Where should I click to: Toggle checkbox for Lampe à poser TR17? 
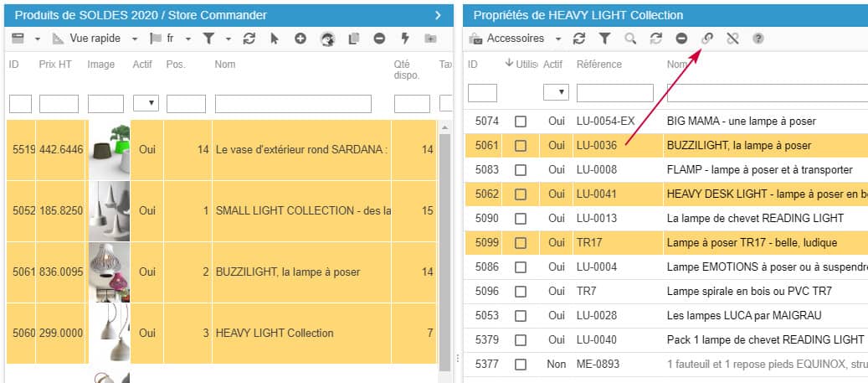pos(521,243)
